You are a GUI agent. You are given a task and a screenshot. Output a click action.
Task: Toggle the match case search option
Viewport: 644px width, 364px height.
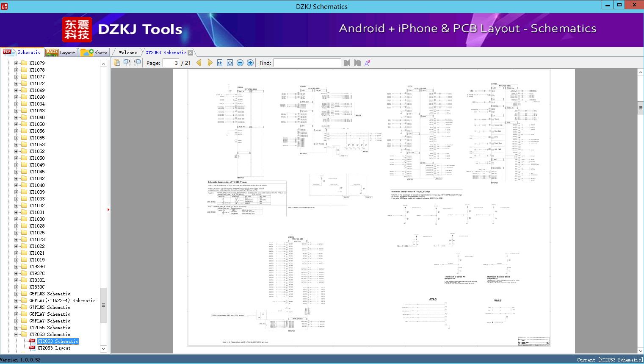[x=368, y=63]
